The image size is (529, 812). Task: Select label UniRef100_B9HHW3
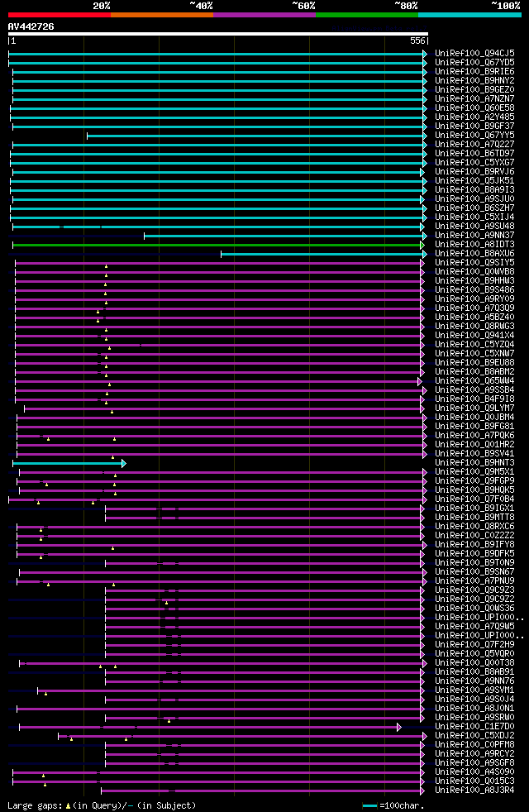[x=474, y=280]
